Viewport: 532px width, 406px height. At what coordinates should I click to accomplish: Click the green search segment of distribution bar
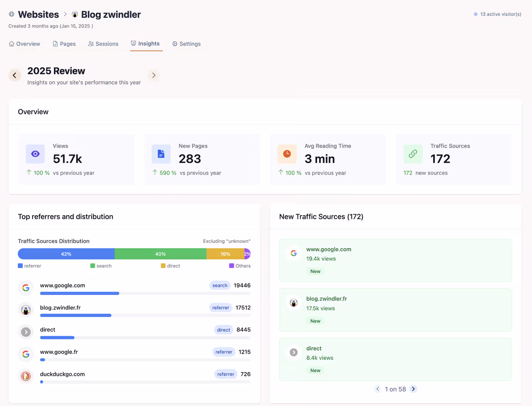coord(160,254)
